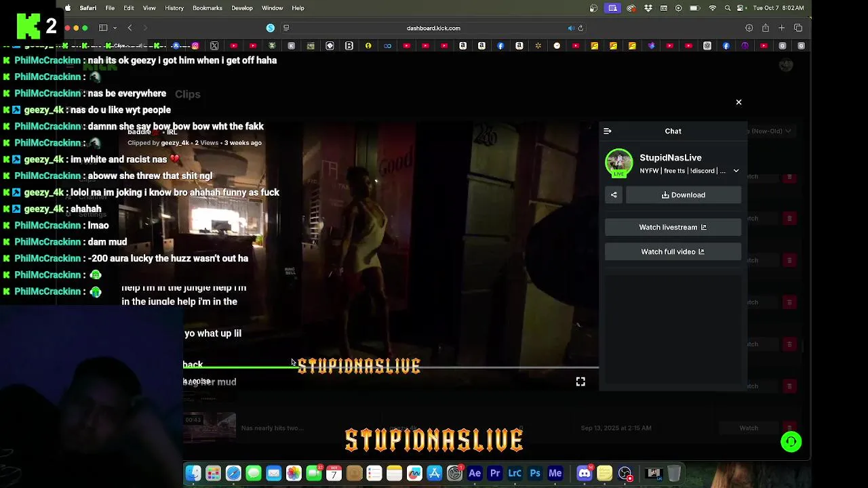This screenshot has height=488, width=868.
Task: Open the Help menu
Action: (x=298, y=8)
